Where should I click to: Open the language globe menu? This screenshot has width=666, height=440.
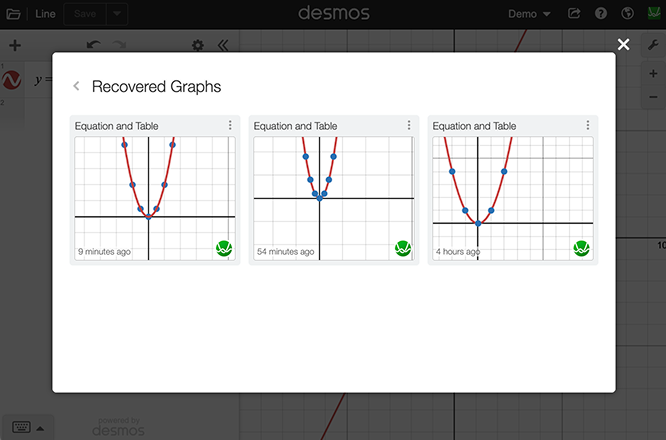(627, 14)
